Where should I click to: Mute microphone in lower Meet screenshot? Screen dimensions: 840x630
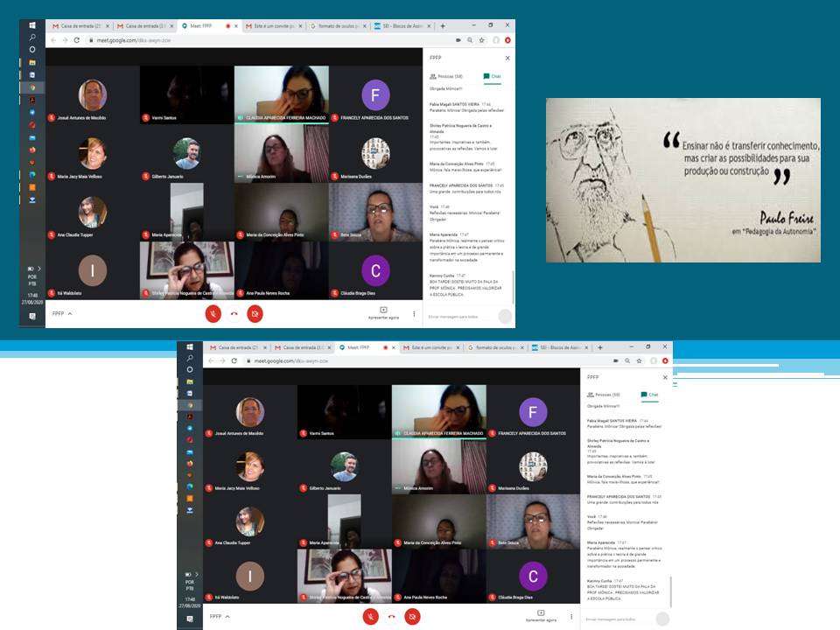pyautogui.click(x=371, y=617)
